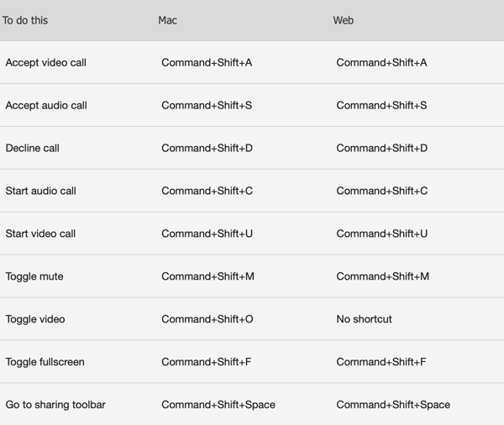Viewport: 504px width, 425px height.
Task: Click the Web column header
Action: [x=344, y=20]
